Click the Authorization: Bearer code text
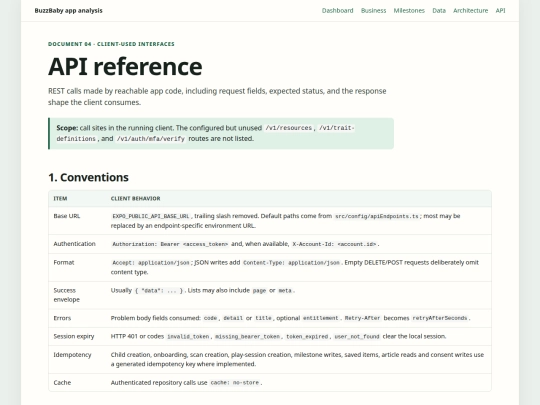The height and width of the screenshot is (405, 540). coord(170,244)
